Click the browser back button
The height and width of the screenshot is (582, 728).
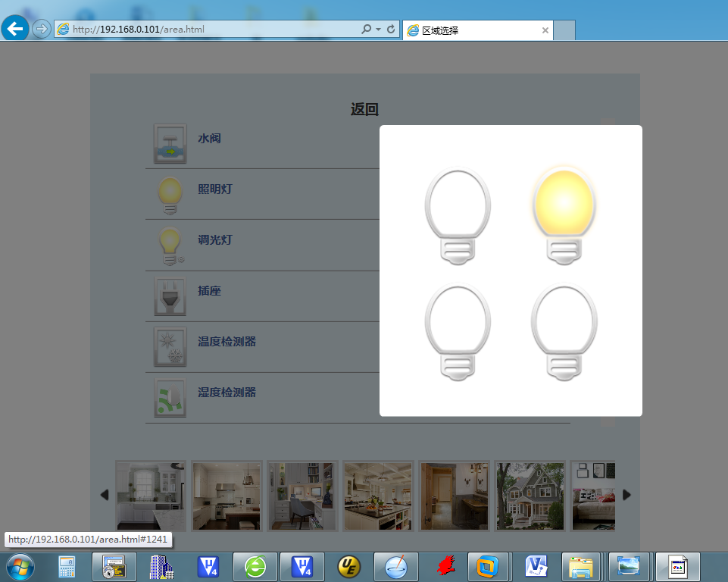[x=15, y=29]
